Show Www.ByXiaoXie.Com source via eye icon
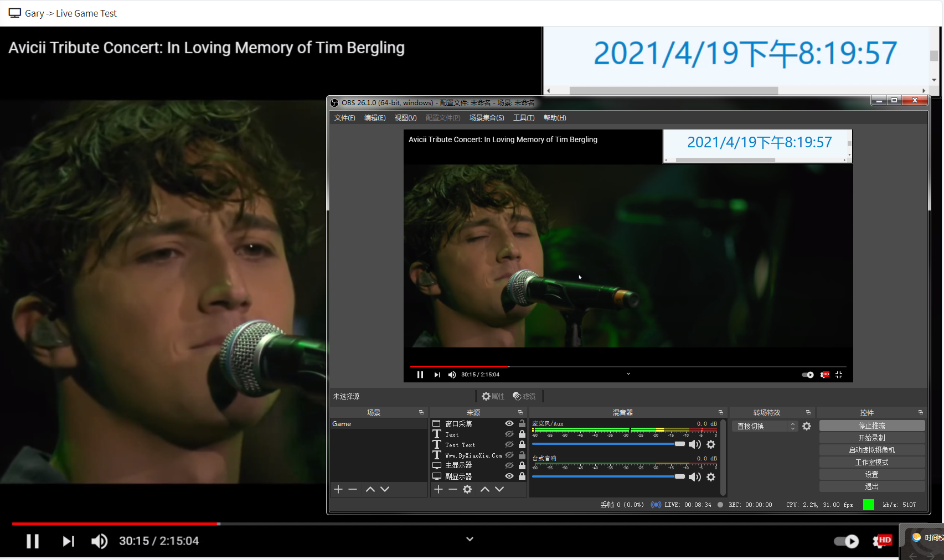This screenshot has height=560, width=944. coord(509,455)
